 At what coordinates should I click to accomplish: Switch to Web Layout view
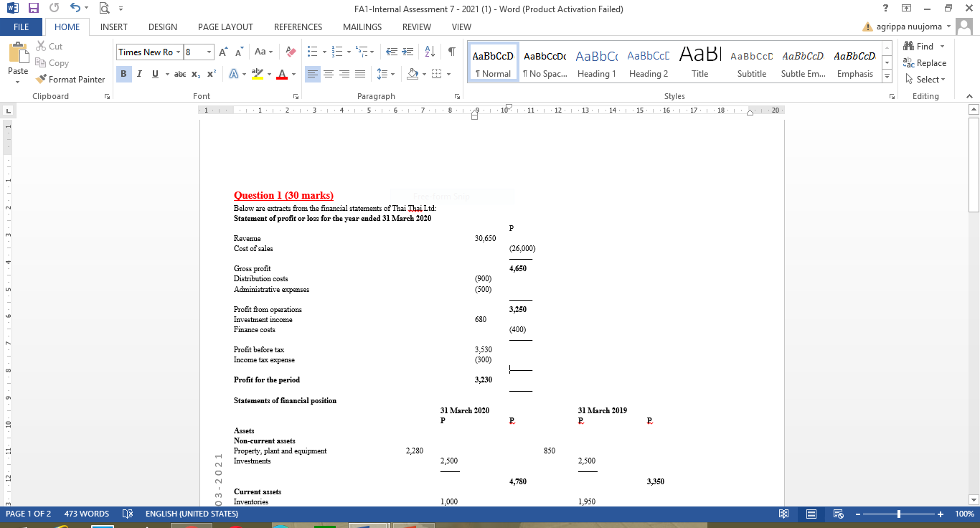coord(837,514)
